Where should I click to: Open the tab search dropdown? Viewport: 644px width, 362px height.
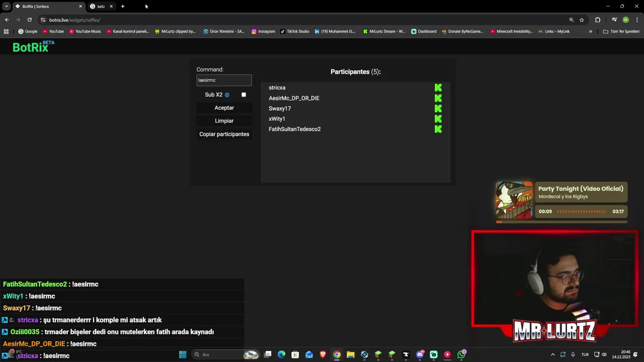(x=6, y=7)
